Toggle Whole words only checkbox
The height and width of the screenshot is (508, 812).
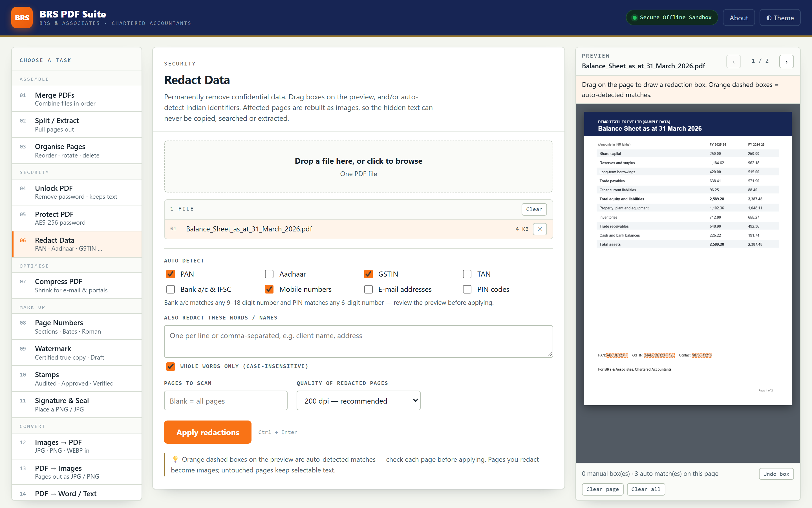pos(171,366)
